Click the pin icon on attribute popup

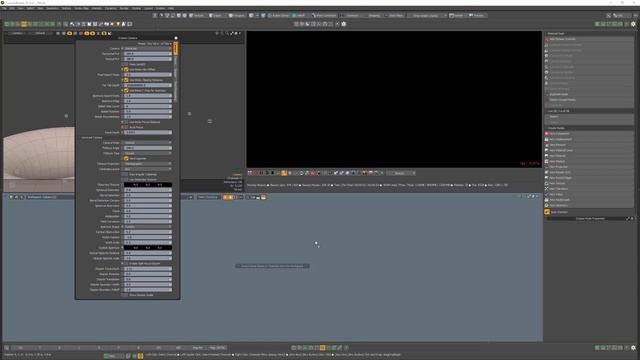point(176,38)
